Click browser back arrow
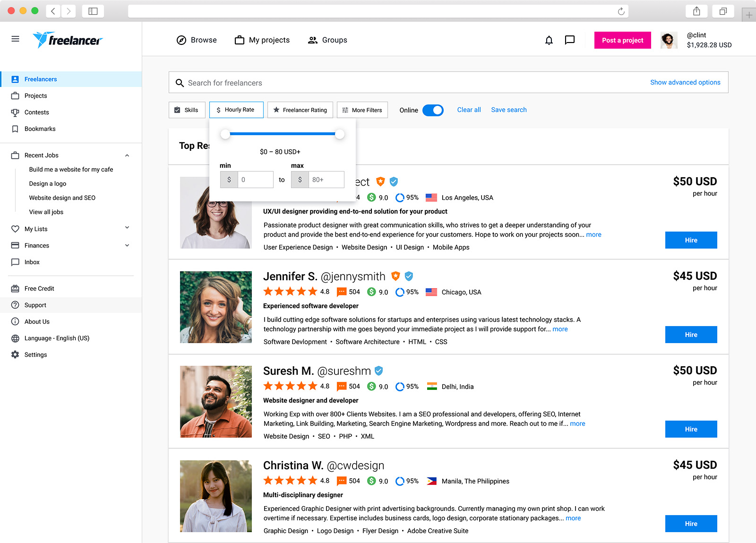This screenshot has height=543, width=756. click(x=53, y=11)
